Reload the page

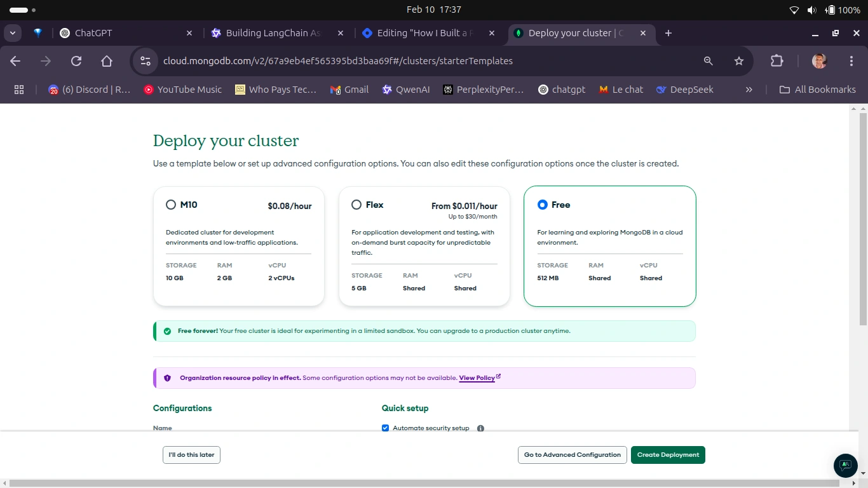(x=76, y=61)
